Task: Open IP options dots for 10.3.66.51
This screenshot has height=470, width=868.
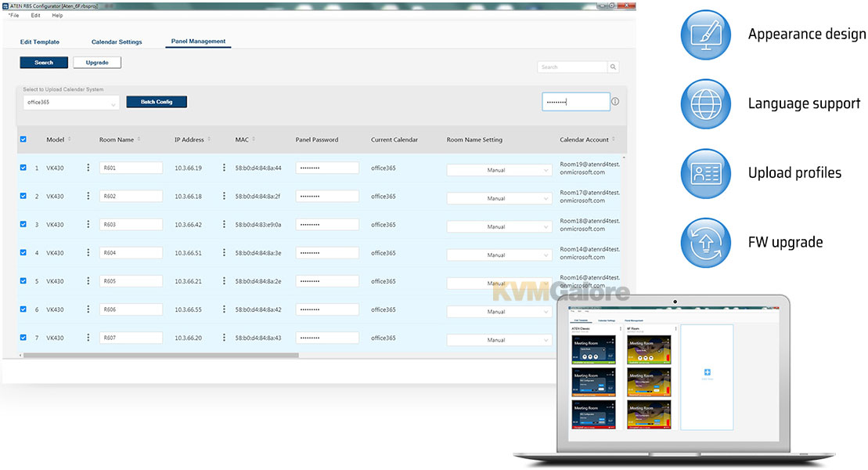Action: (x=224, y=252)
